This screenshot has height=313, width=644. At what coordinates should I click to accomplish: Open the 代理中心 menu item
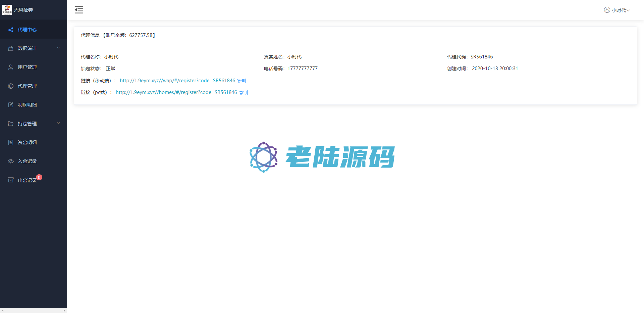tap(34, 30)
